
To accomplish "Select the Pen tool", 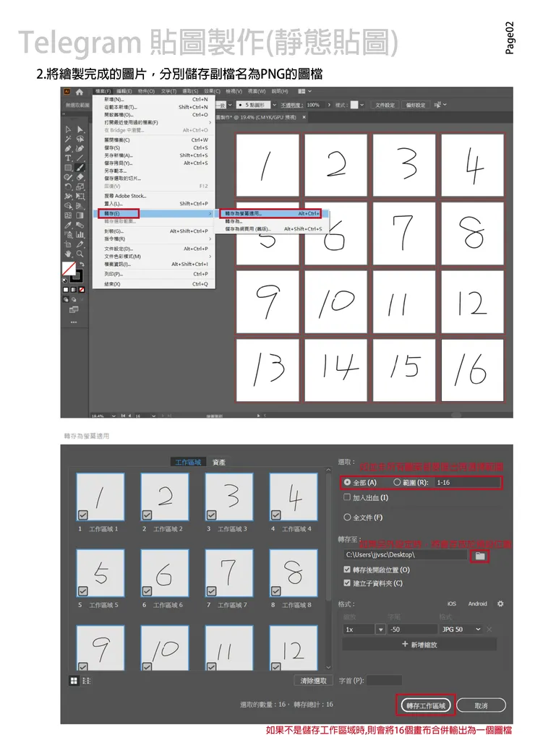I will 68,148.
